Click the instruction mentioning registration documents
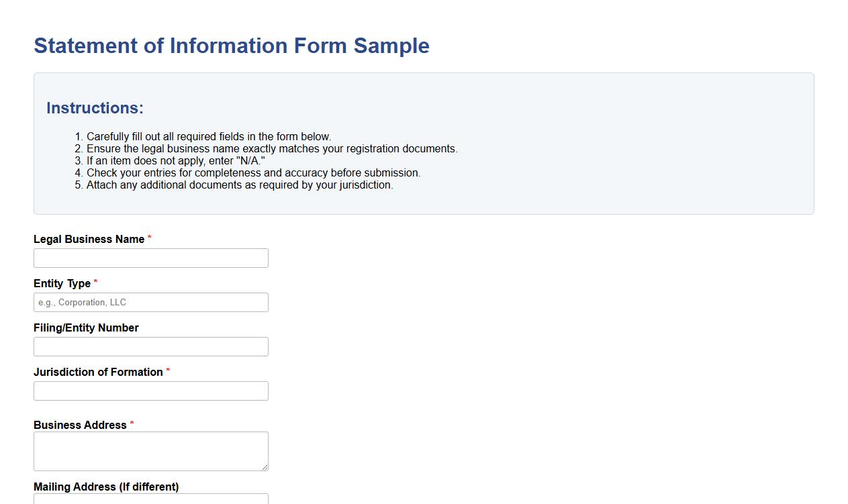 [x=271, y=148]
